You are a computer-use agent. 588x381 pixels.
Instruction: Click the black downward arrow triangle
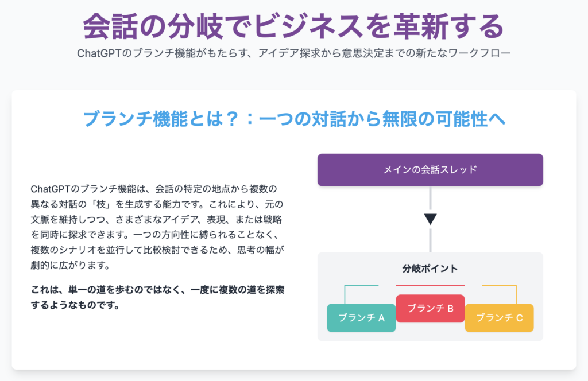(430, 219)
